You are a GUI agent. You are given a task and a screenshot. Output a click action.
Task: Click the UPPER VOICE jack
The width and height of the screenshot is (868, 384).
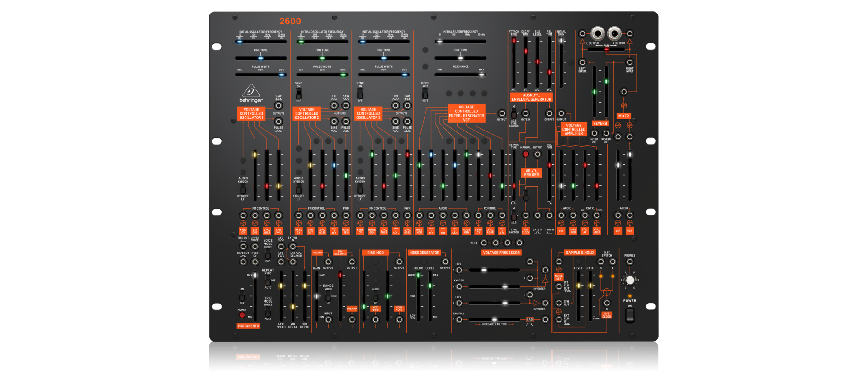(x=255, y=247)
